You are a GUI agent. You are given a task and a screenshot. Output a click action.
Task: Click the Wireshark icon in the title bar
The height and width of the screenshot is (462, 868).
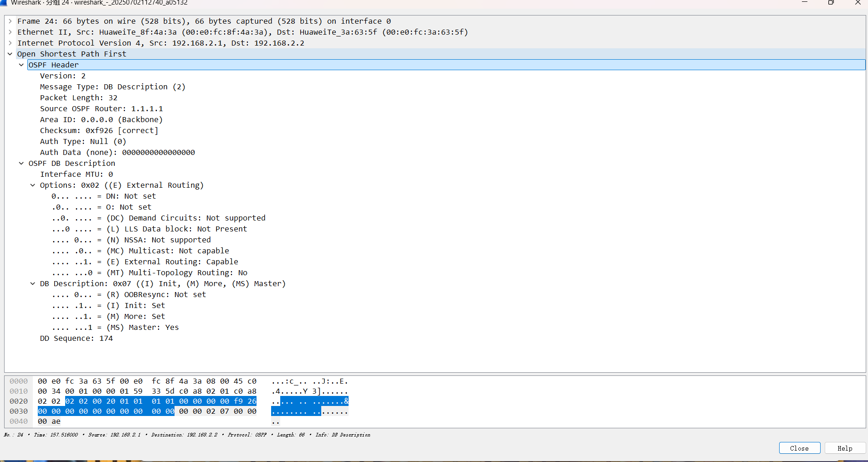(5, 3)
